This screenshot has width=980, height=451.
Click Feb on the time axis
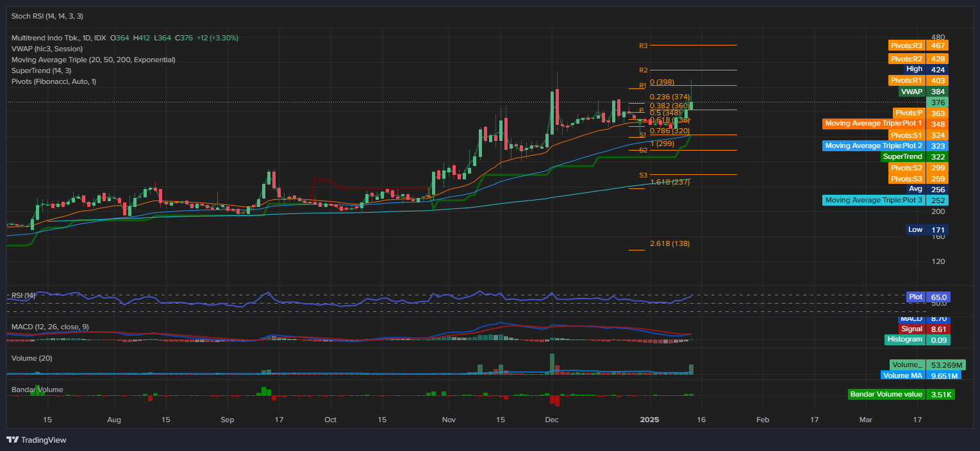tap(763, 420)
